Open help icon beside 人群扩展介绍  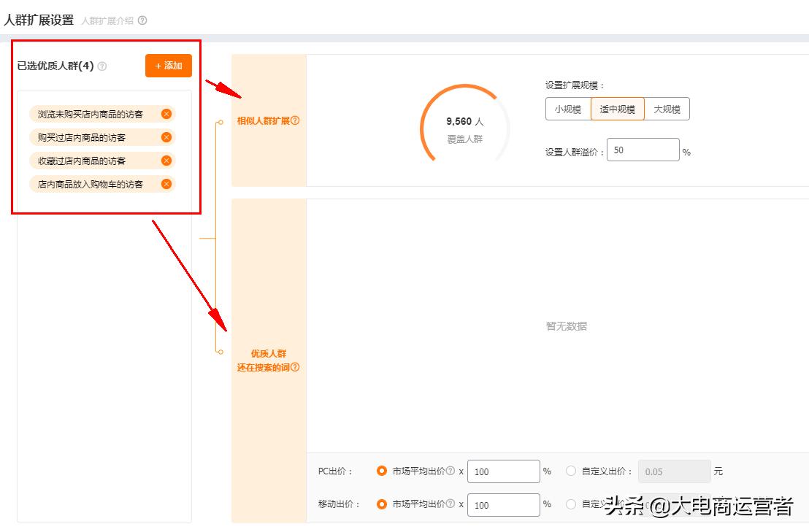point(142,20)
